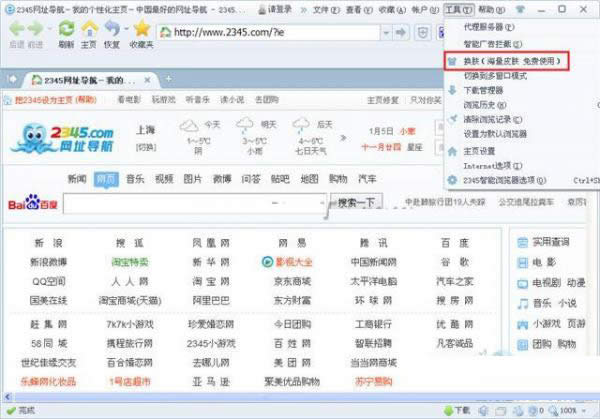This screenshot has height=419, width=600.
Task: Click 团购 in the right sidebar
Action: (542, 344)
